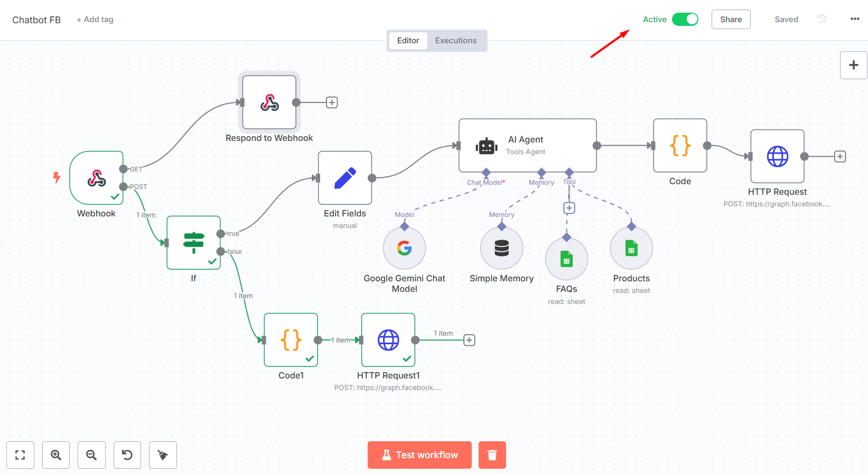
Task: Click Add tag link
Action: click(x=95, y=20)
